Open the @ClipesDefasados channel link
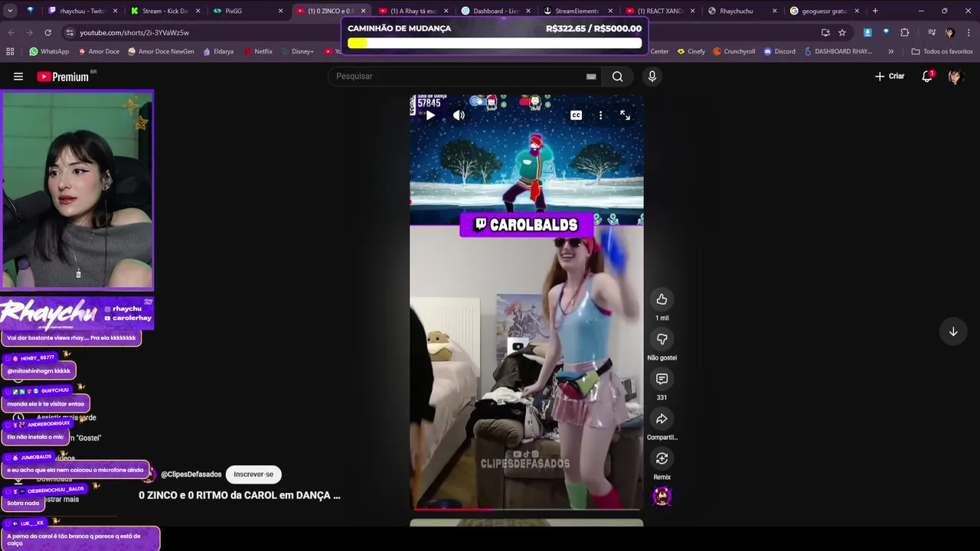This screenshot has height=551, width=980. pyautogui.click(x=191, y=474)
